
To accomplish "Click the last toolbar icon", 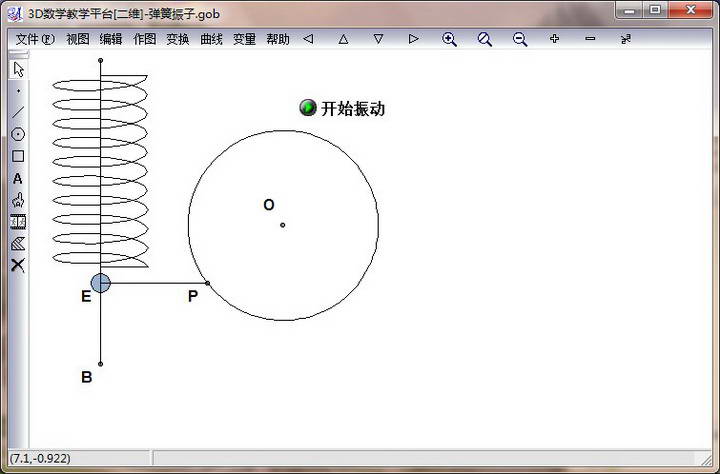I will (626, 39).
